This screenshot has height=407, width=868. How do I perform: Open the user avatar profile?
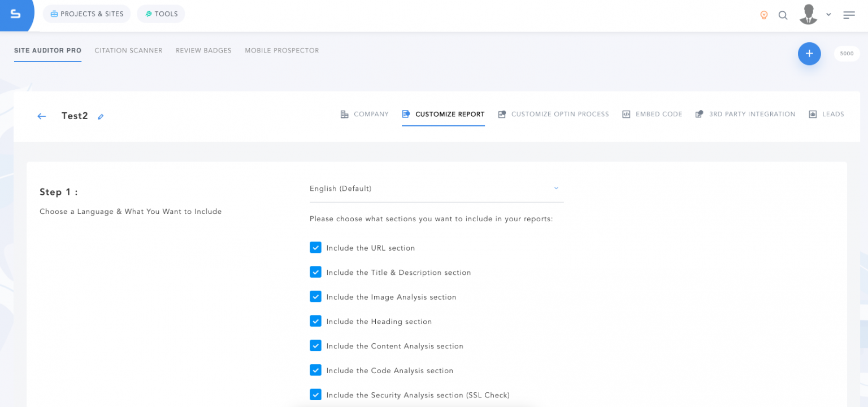pos(809,15)
